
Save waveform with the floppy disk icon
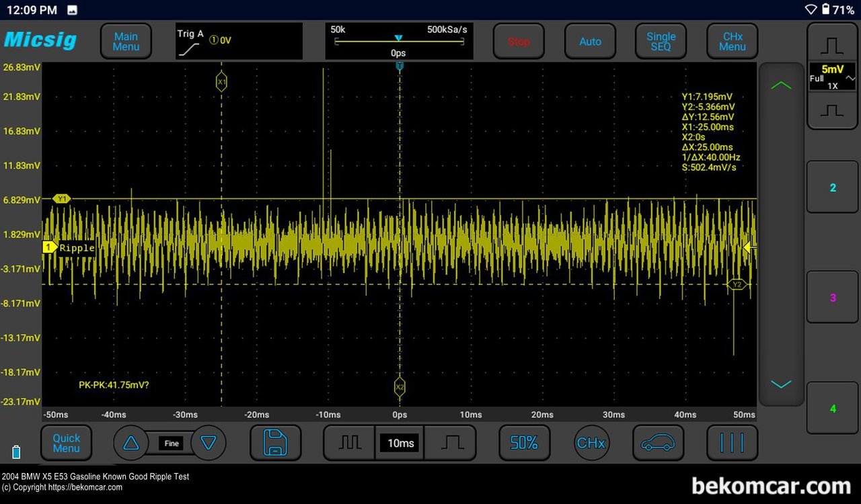click(x=275, y=443)
